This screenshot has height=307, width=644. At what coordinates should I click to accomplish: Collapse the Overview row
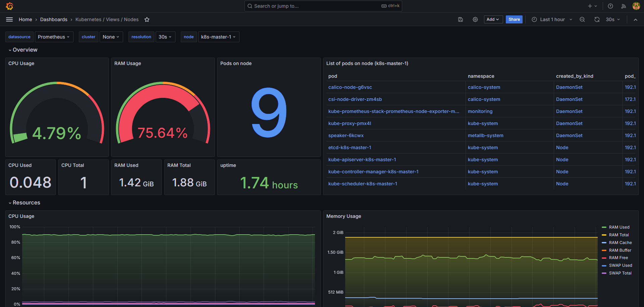point(23,50)
